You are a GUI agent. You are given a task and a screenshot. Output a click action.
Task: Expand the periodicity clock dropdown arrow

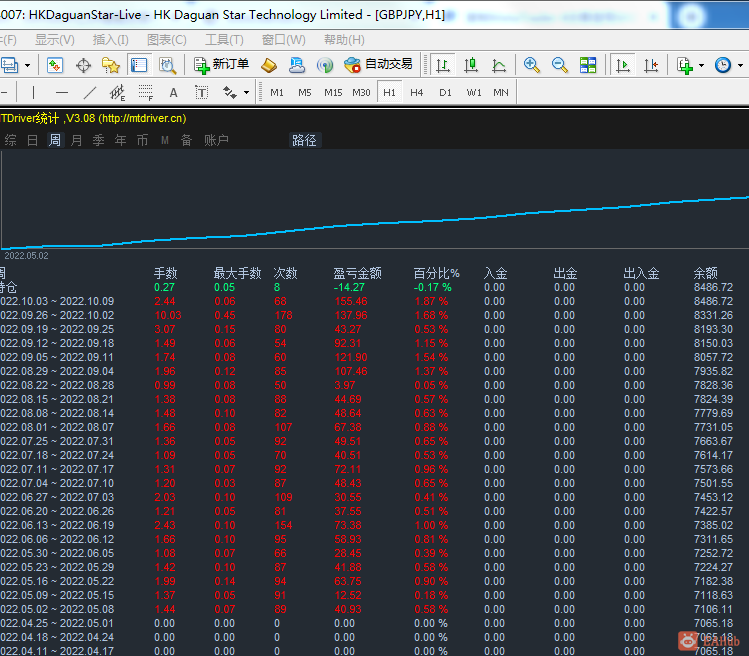(740, 65)
